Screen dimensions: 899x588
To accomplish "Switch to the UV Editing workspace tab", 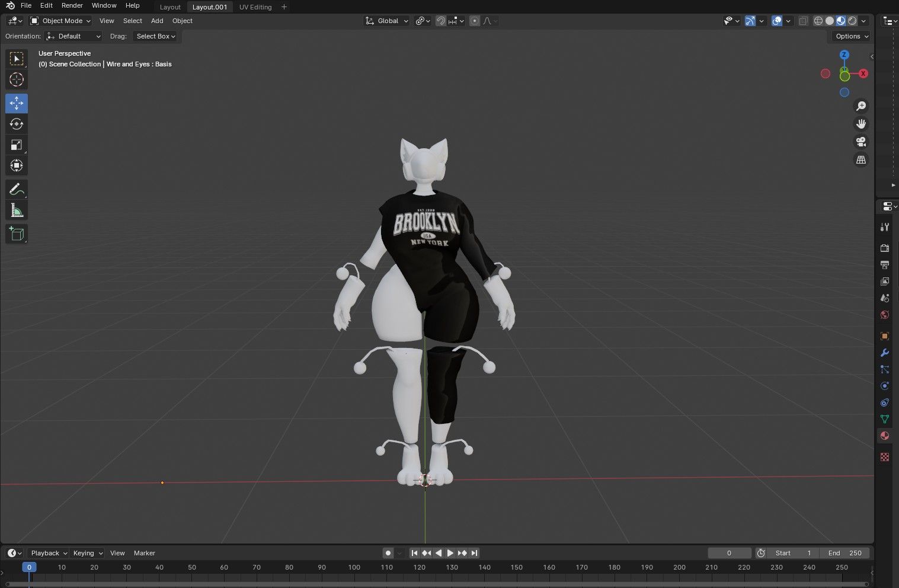I will pos(255,7).
